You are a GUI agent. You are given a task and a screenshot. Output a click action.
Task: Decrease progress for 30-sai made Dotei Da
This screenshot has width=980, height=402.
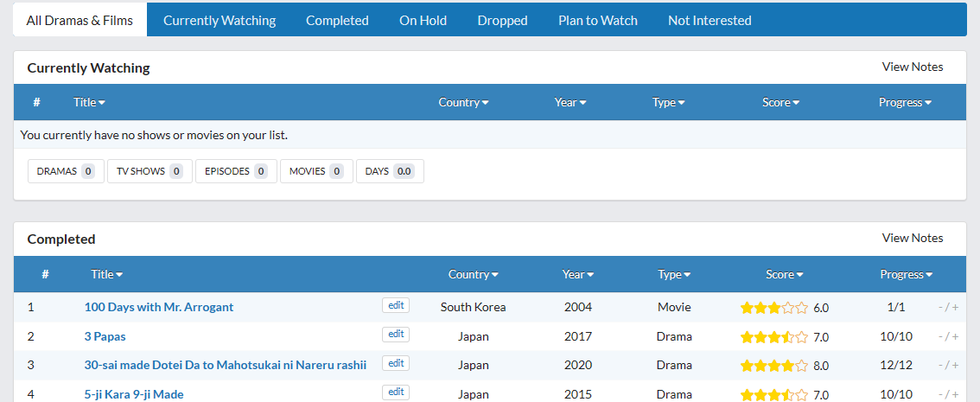[x=940, y=366]
